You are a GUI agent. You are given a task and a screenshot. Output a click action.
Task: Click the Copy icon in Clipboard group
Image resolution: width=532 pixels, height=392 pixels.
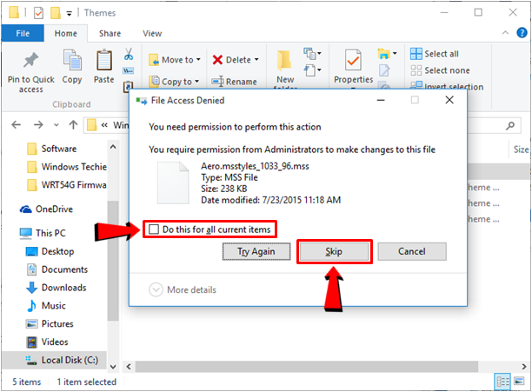click(72, 60)
